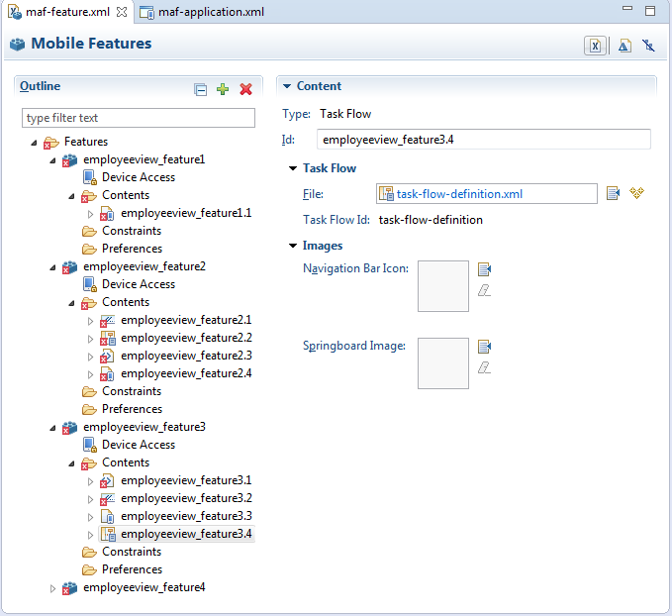Click browse icon for Navigation Bar Icon
Image resolution: width=672 pixels, height=616 pixels.
coord(484,269)
